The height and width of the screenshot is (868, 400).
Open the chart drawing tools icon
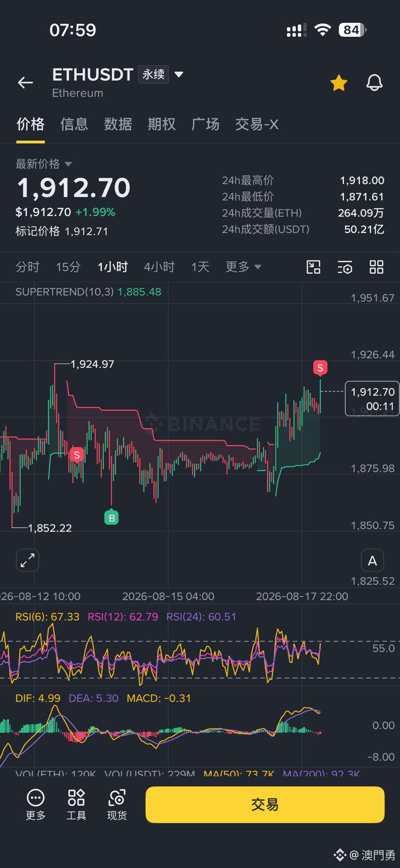[x=314, y=267]
